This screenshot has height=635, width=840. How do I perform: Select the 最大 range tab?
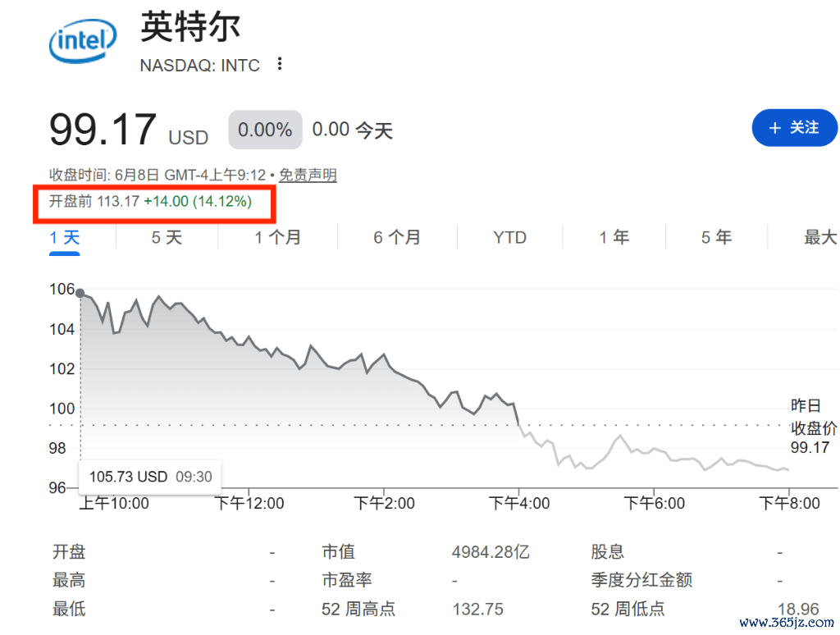[x=820, y=237]
